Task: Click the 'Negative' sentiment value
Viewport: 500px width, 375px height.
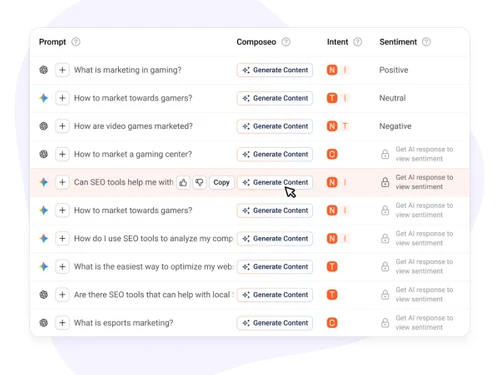Action: point(395,126)
